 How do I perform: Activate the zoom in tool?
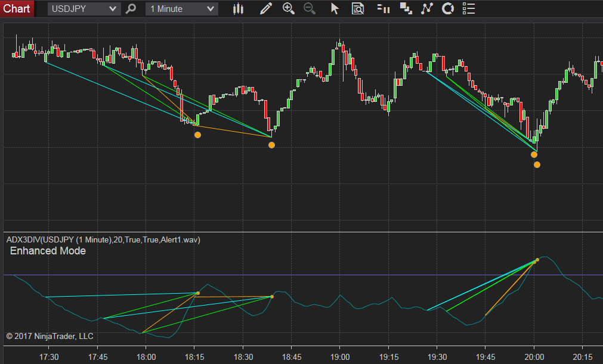coord(289,8)
